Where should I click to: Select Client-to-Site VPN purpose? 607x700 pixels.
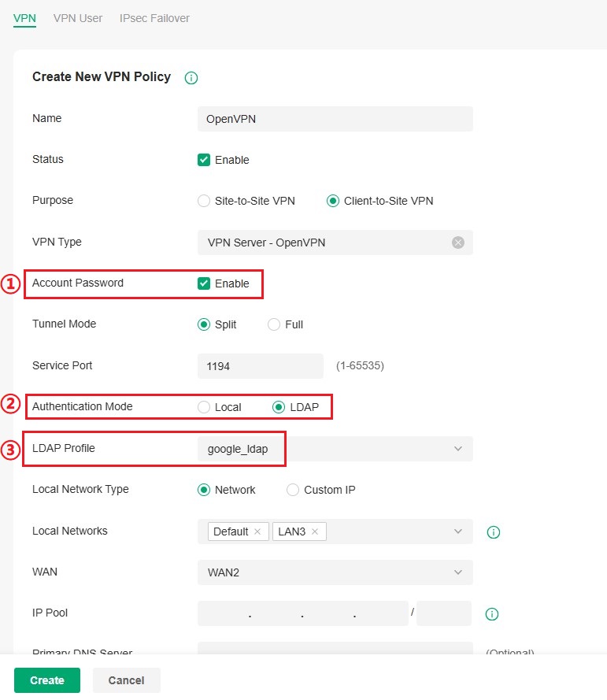click(333, 201)
